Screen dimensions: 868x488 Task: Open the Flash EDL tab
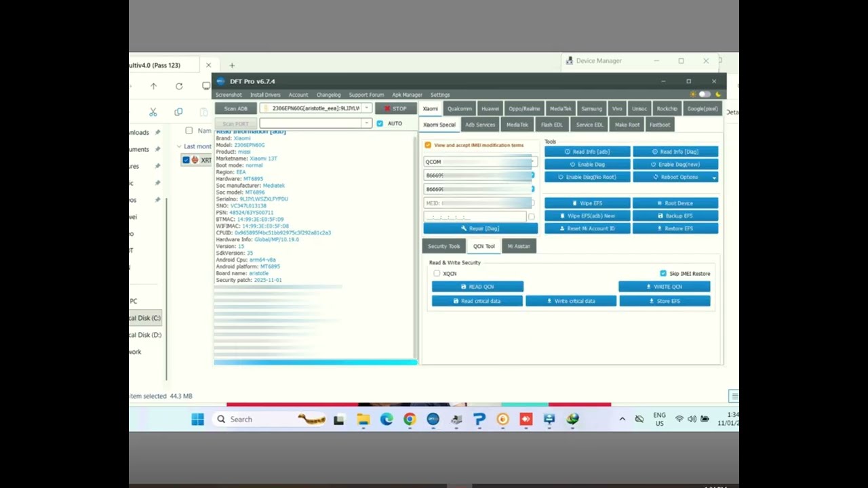(552, 125)
